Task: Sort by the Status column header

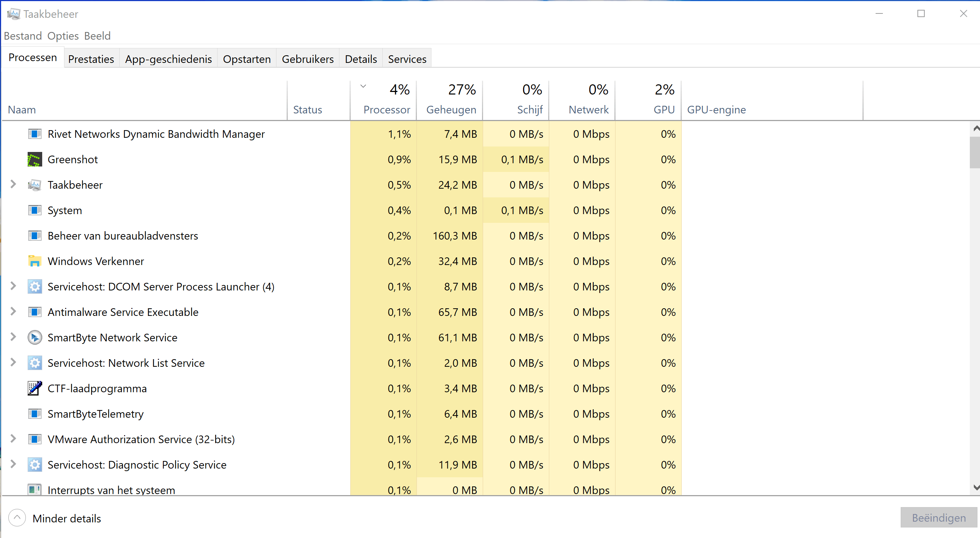Action: [x=319, y=101]
